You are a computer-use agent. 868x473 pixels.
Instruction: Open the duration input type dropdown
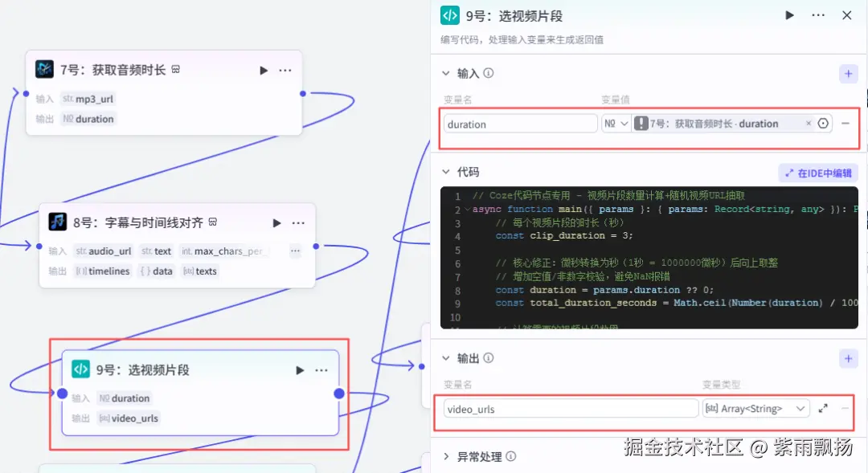[x=616, y=124]
